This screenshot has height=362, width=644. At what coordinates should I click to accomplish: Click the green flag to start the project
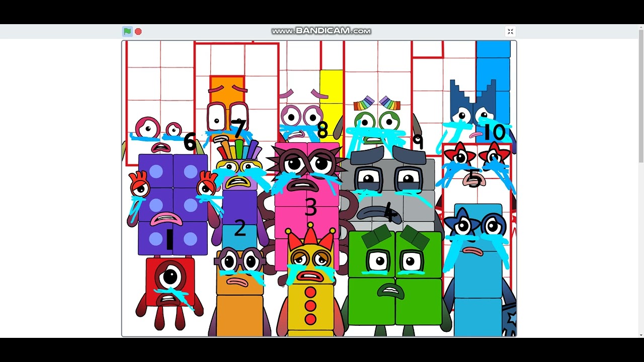coord(127,31)
